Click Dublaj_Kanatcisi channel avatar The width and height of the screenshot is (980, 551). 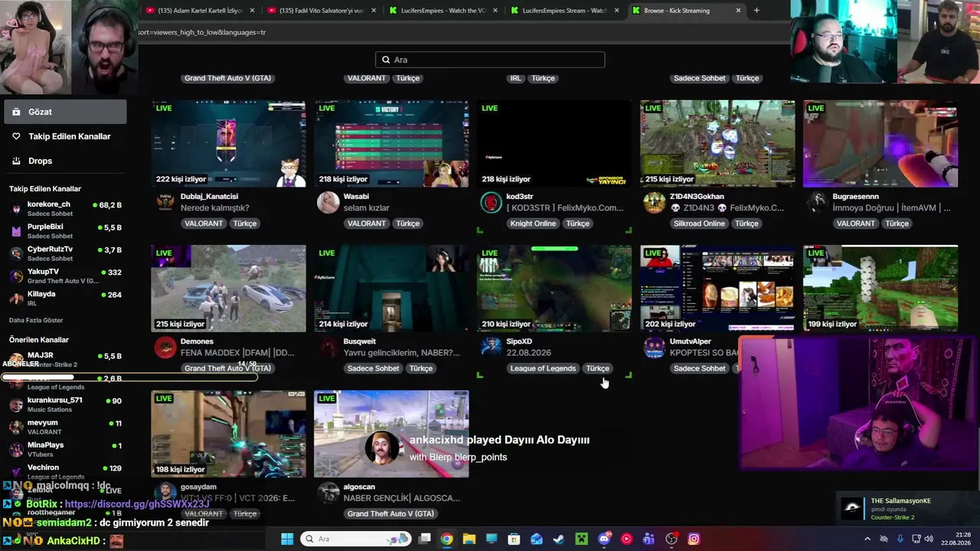click(x=165, y=202)
